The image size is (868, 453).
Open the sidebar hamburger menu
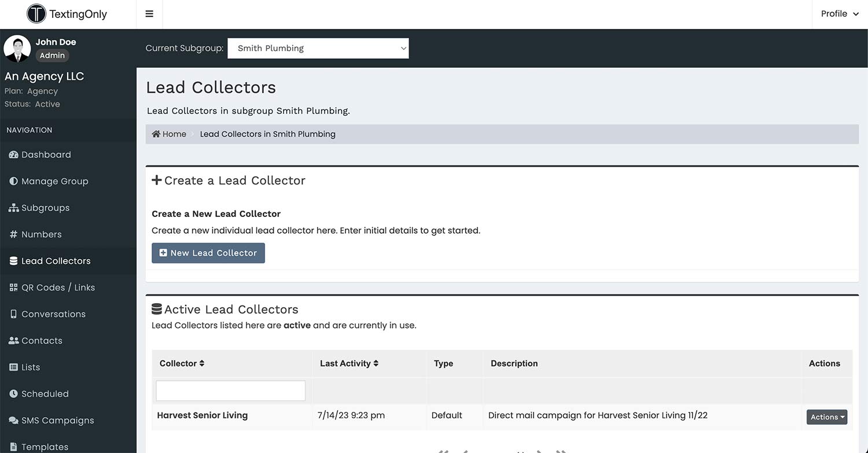click(149, 13)
